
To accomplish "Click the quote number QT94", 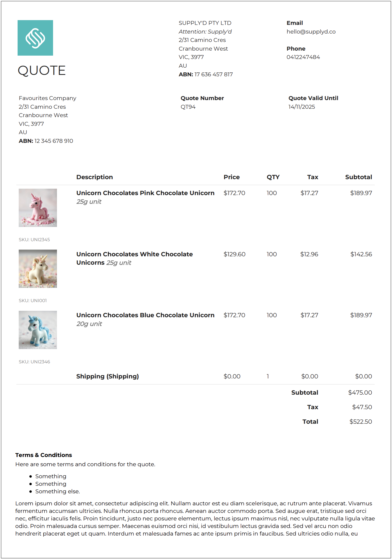I will point(188,107).
